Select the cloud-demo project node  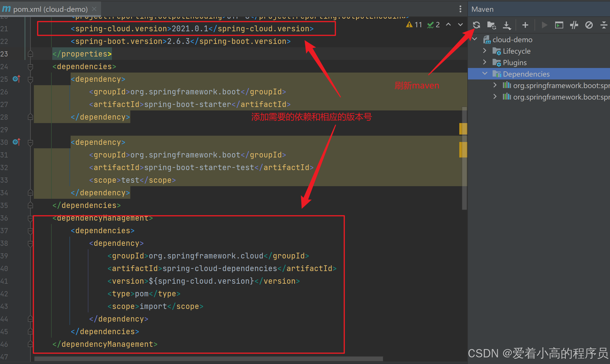pyautogui.click(x=512, y=40)
